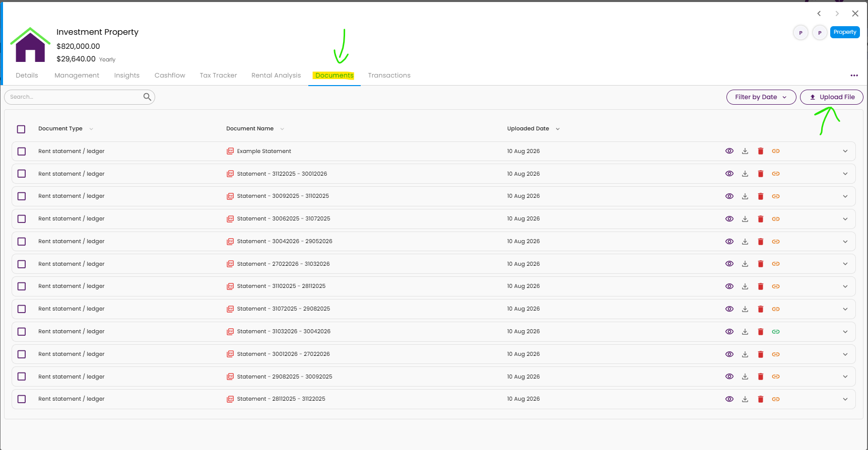The image size is (868, 450).
Task: Go to the Tax Tracker tab
Action: [218, 76]
